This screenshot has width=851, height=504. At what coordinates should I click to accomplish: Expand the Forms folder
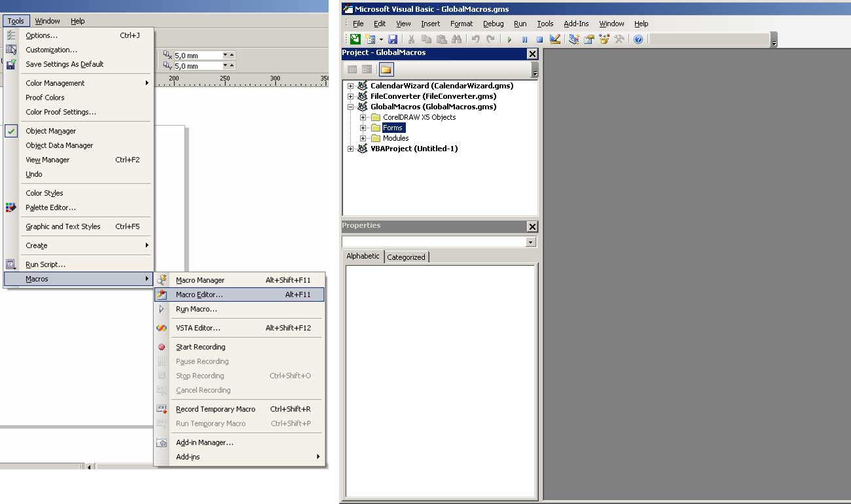point(363,128)
